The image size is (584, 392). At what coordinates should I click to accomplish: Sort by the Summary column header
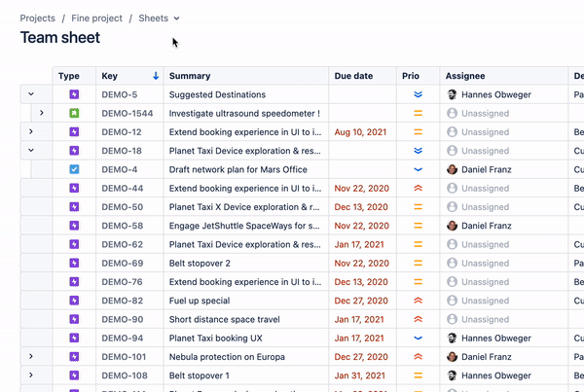pyautogui.click(x=190, y=76)
